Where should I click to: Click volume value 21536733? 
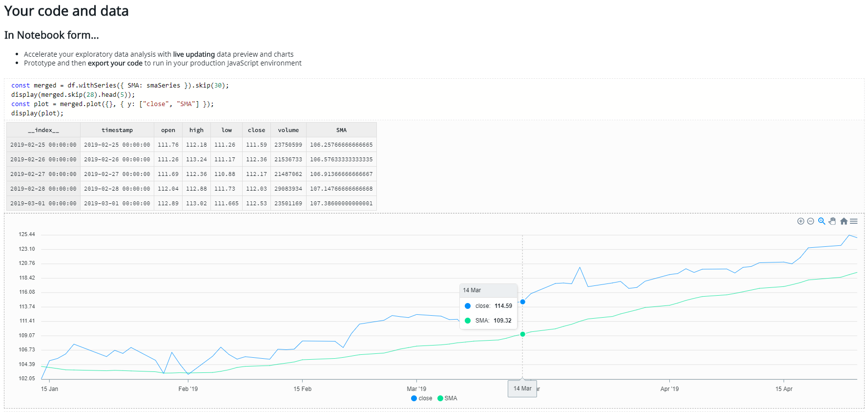tap(288, 159)
